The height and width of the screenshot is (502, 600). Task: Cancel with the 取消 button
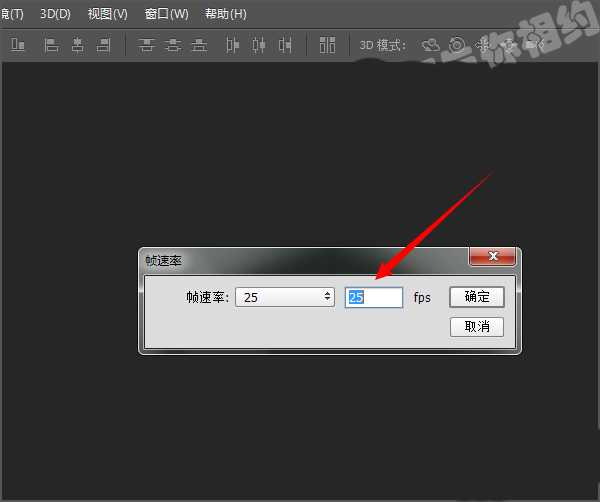tap(477, 327)
